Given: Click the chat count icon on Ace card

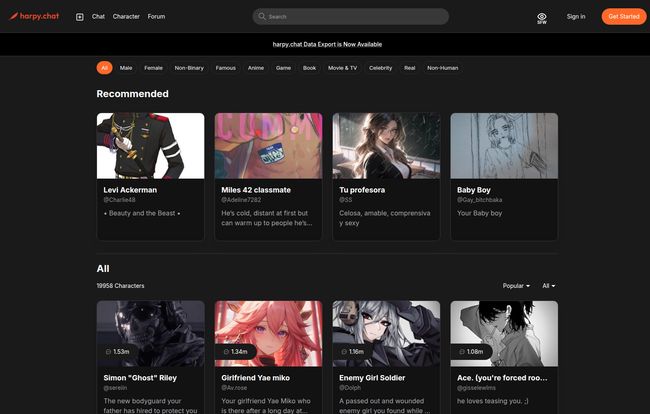Looking at the screenshot, I should pos(462,351).
